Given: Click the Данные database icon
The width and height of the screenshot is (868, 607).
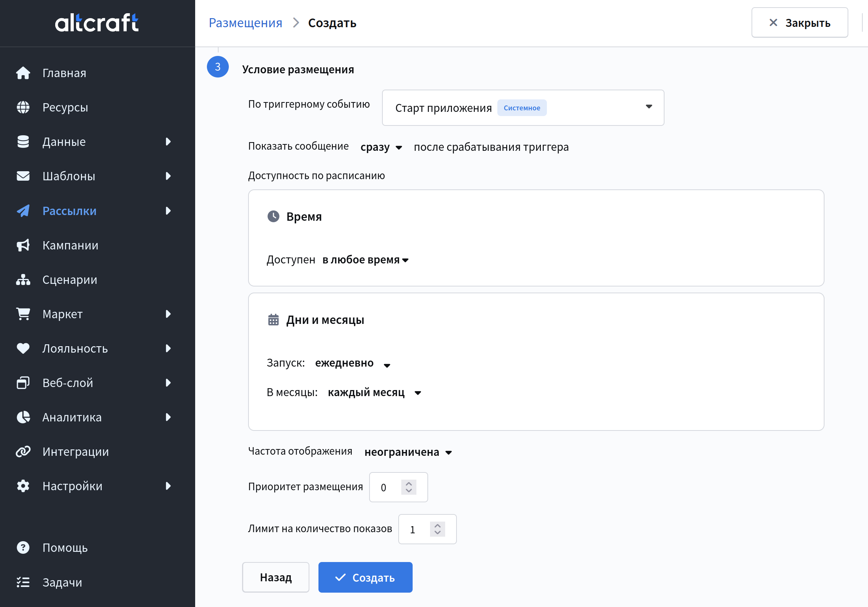Looking at the screenshot, I should [23, 142].
